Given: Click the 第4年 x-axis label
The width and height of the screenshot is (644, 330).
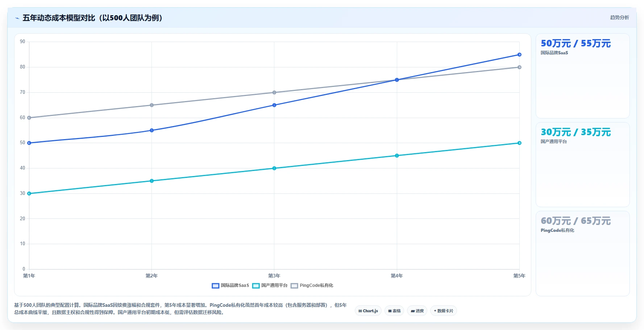Looking at the screenshot, I should tap(397, 276).
